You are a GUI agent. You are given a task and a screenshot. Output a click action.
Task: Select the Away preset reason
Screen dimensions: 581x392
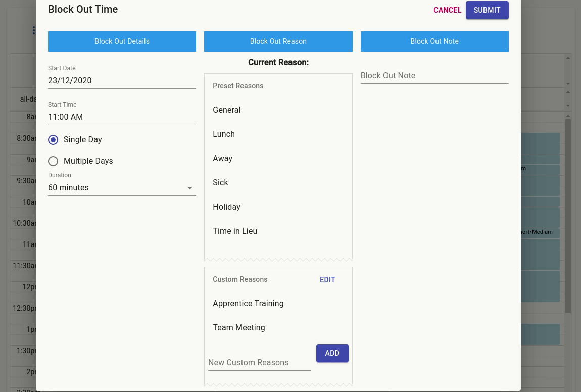pos(222,159)
